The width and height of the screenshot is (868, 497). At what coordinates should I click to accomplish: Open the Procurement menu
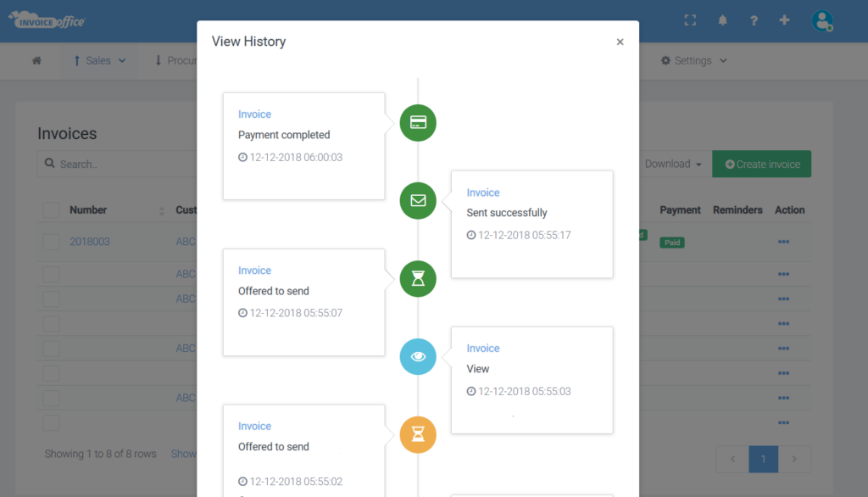tap(175, 60)
